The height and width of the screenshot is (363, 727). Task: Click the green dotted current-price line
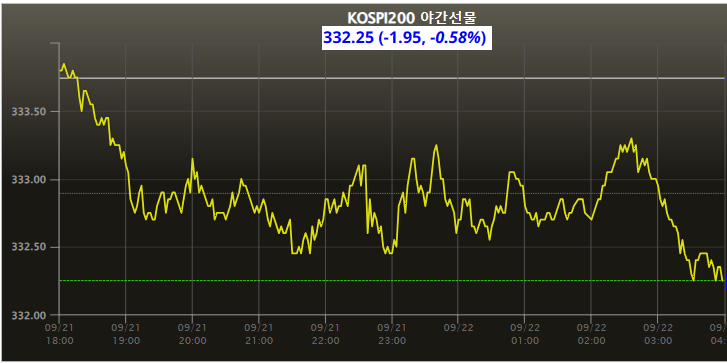[392, 280]
